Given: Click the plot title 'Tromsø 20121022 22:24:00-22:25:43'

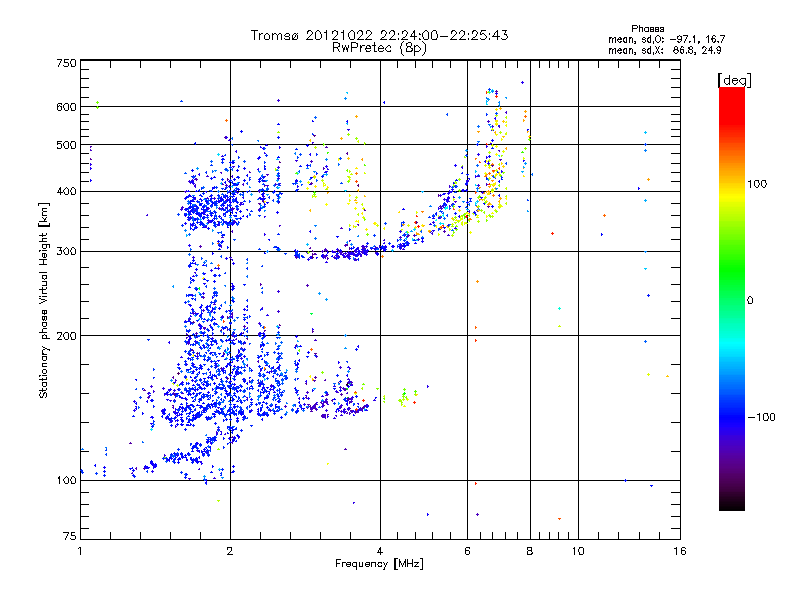Looking at the screenshot, I should [379, 35].
